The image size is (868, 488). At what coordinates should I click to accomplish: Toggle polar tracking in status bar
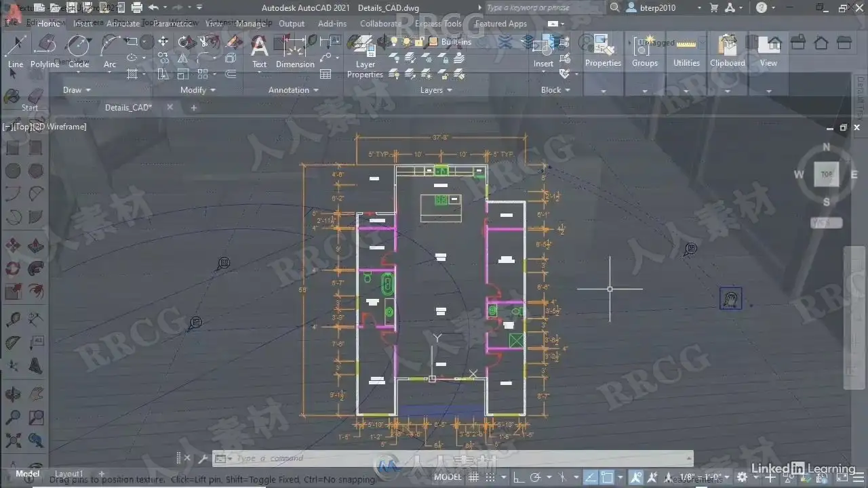(x=536, y=477)
